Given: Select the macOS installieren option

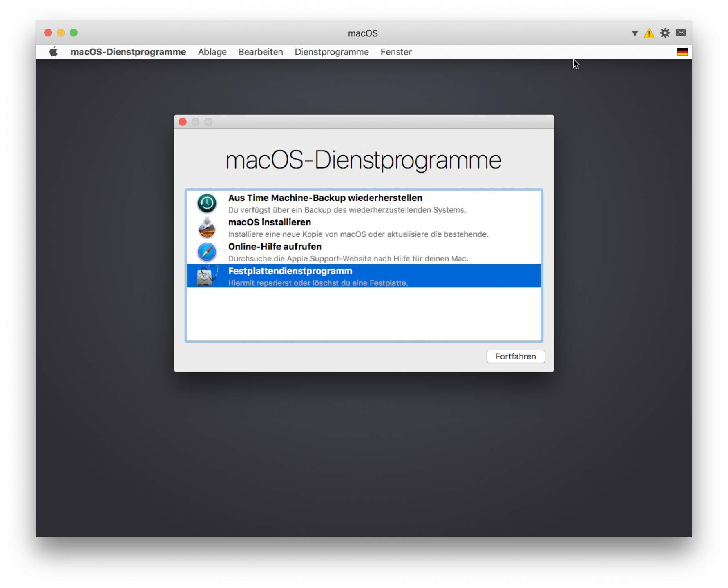Looking at the screenshot, I should 364,227.
